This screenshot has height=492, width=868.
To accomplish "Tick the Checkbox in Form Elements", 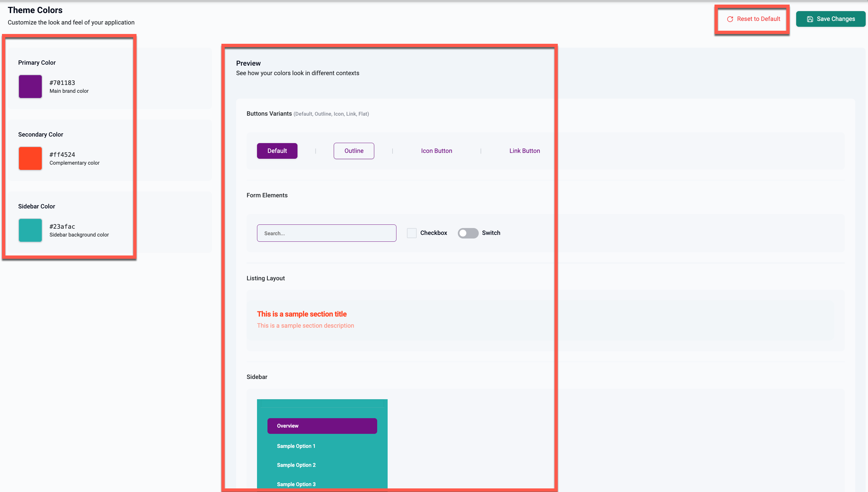I will [x=411, y=233].
